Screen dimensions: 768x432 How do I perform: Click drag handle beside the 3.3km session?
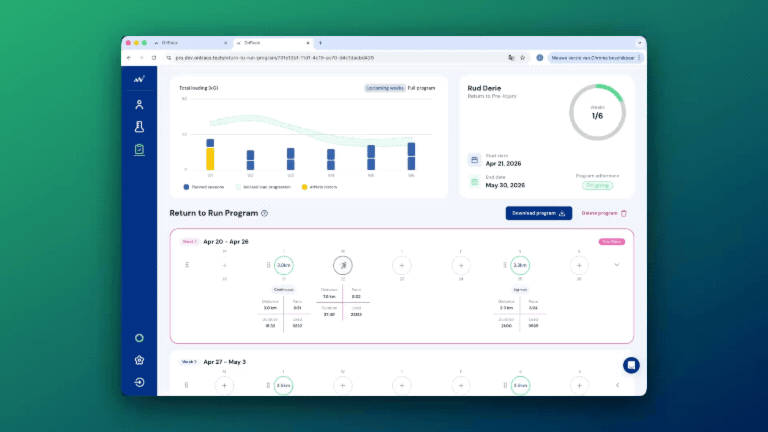505,265
